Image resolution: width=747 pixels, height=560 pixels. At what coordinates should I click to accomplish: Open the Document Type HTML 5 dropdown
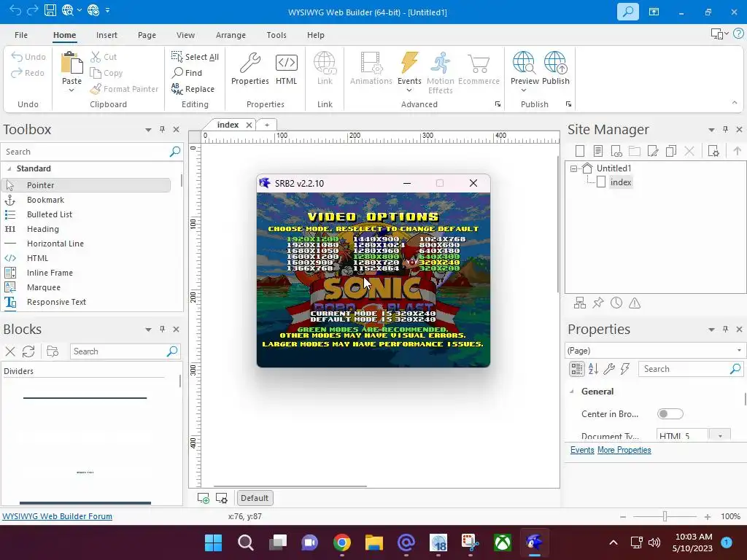tap(720, 436)
